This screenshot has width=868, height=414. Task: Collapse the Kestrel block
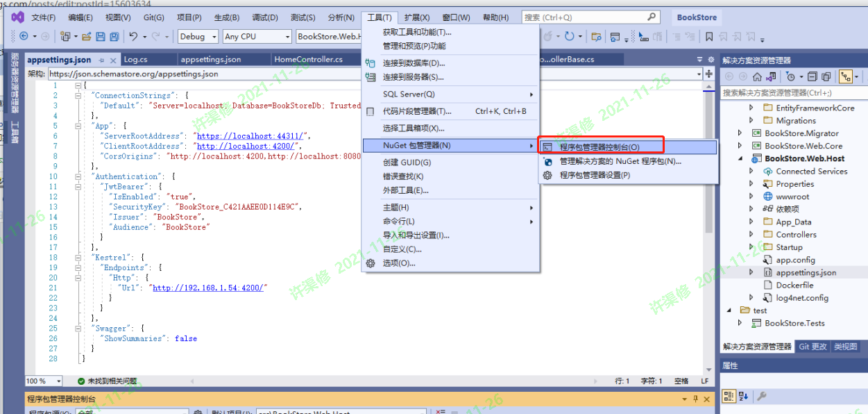click(x=78, y=257)
